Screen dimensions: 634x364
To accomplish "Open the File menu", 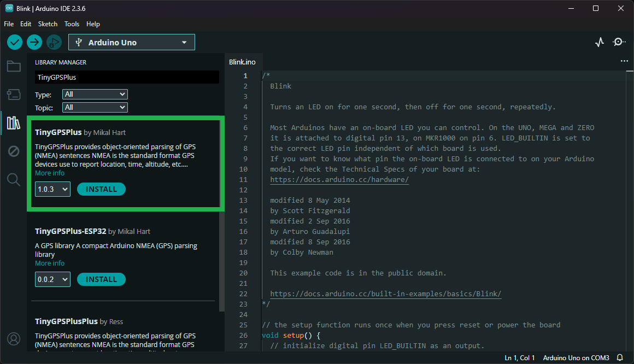I will tap(9, 24).
